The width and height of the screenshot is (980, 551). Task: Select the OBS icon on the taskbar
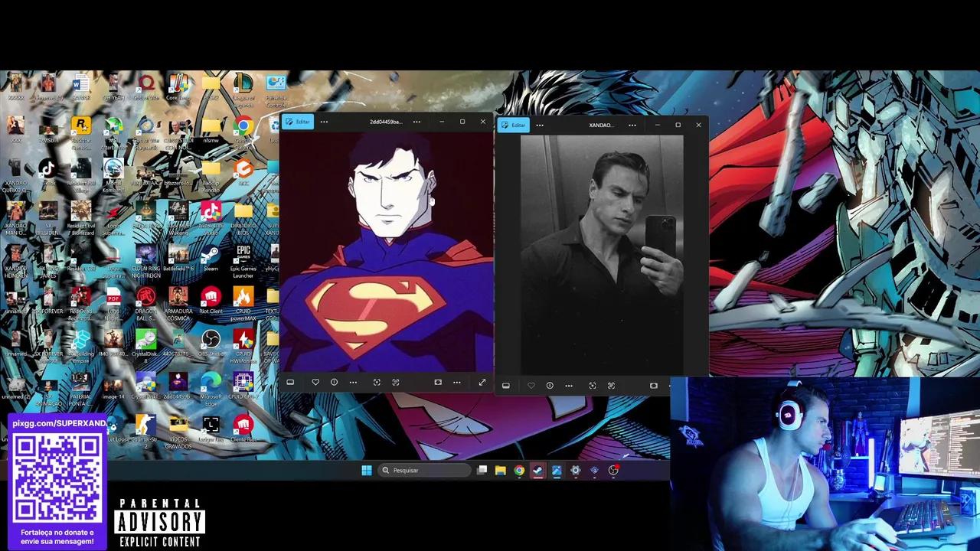613,470
